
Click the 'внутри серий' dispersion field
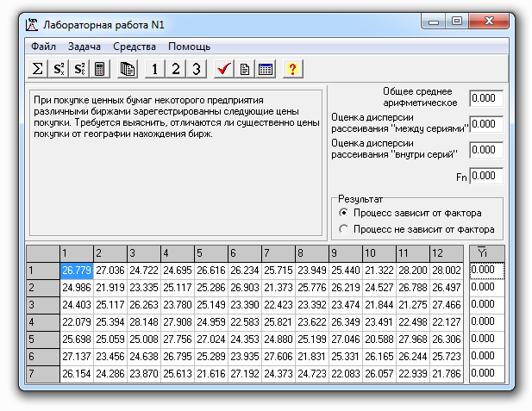coord(486,150)
